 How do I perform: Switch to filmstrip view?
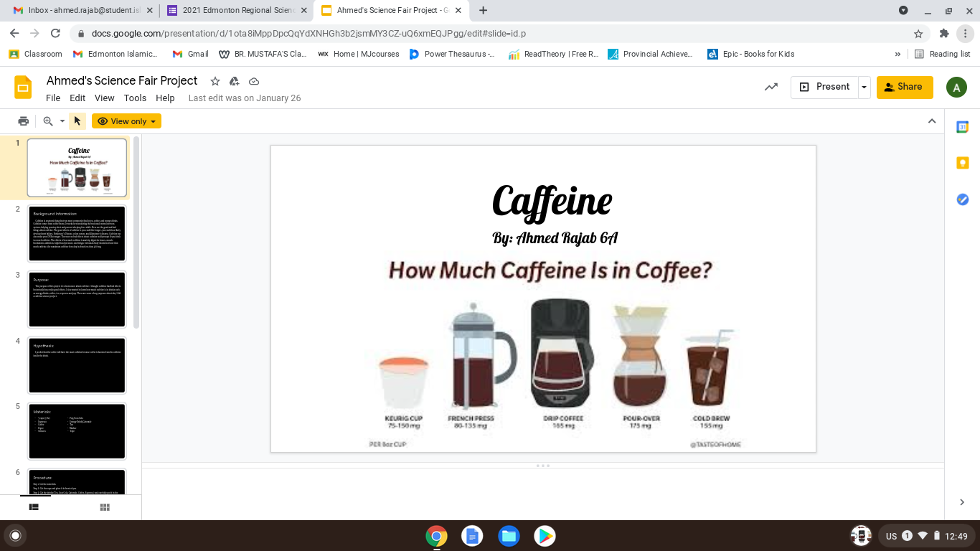click(x=34, y=507)
